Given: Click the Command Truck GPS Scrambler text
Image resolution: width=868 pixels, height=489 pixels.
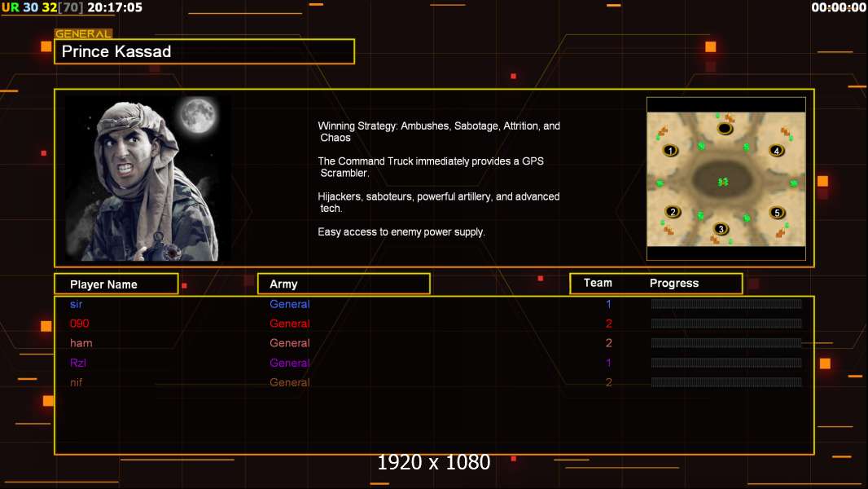Looking at the screenshot, I should (431, 167).
